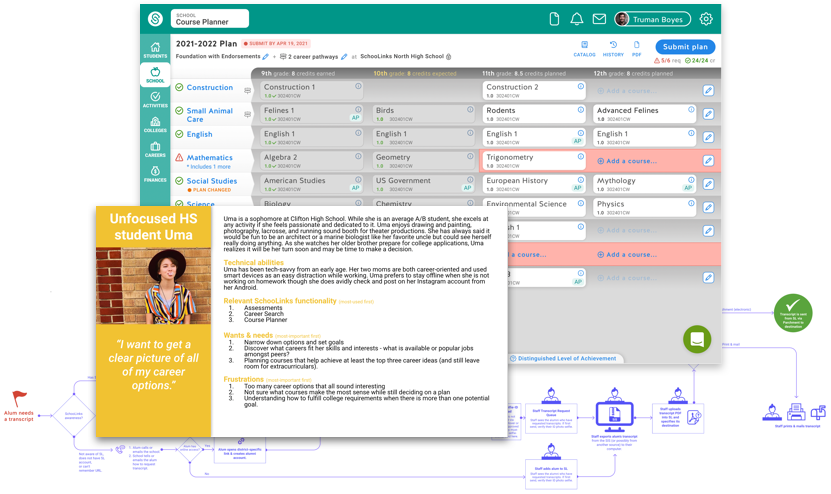Click green checkmark circle in the flowchart
The height and width of the screenshot is (494, 831).
(x=793, y=313)
